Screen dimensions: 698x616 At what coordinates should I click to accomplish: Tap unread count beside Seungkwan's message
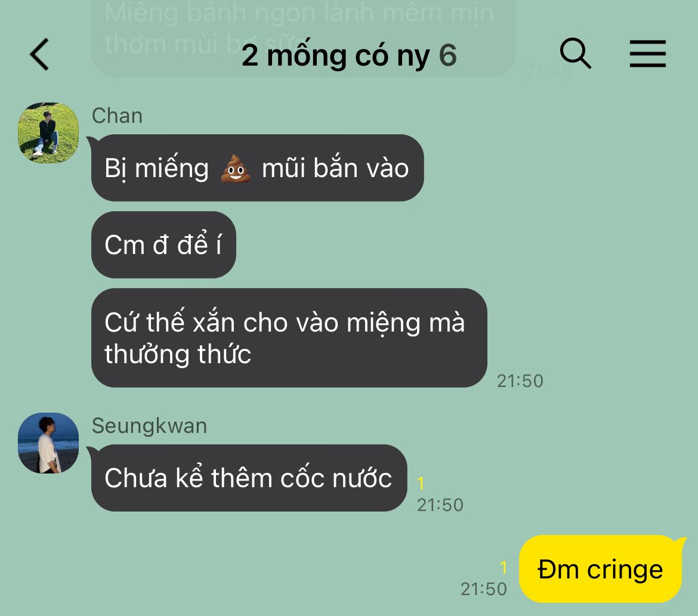(421, 484)
